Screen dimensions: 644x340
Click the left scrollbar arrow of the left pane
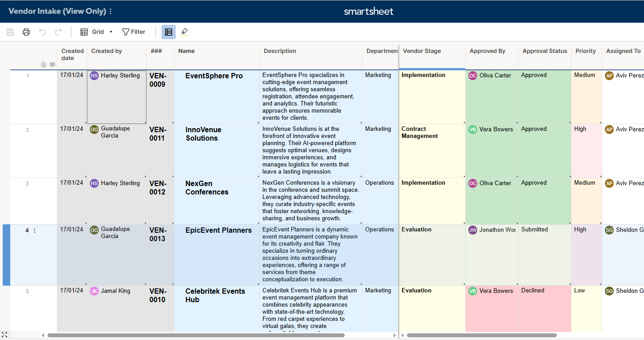[43, 336]
